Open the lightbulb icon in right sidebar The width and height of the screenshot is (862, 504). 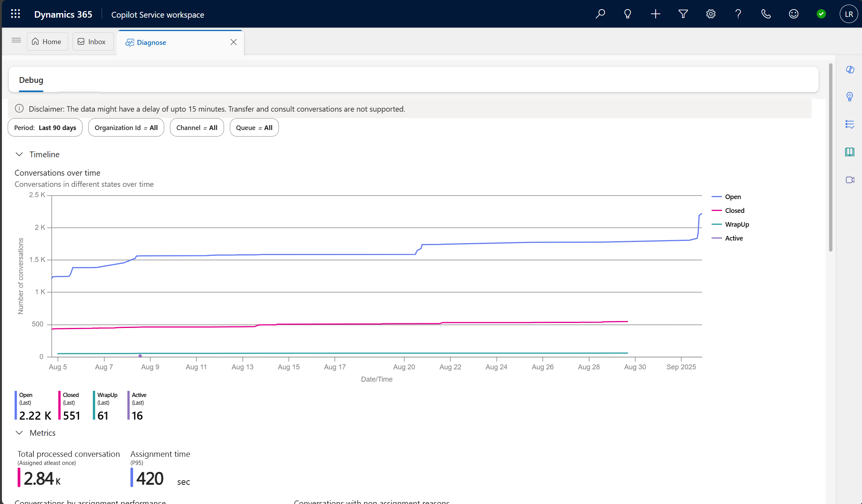pyautogui.click(x=850, y=97)
